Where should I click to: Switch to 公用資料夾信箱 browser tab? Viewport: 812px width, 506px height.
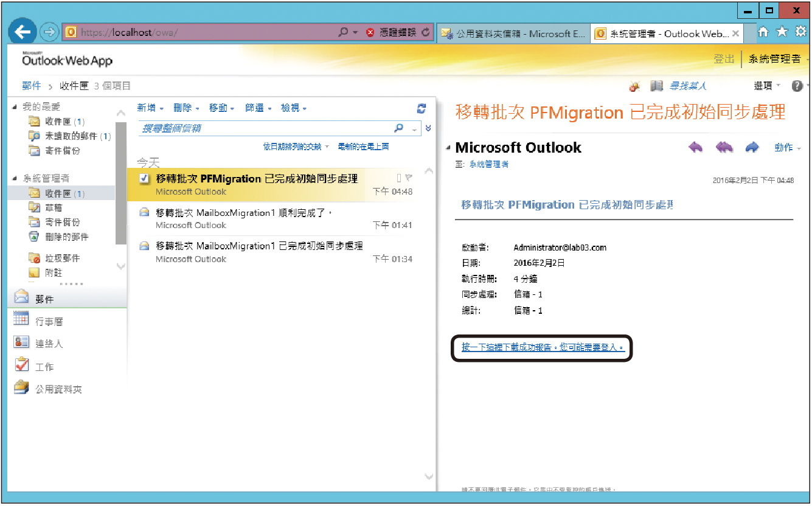point(514,33)
